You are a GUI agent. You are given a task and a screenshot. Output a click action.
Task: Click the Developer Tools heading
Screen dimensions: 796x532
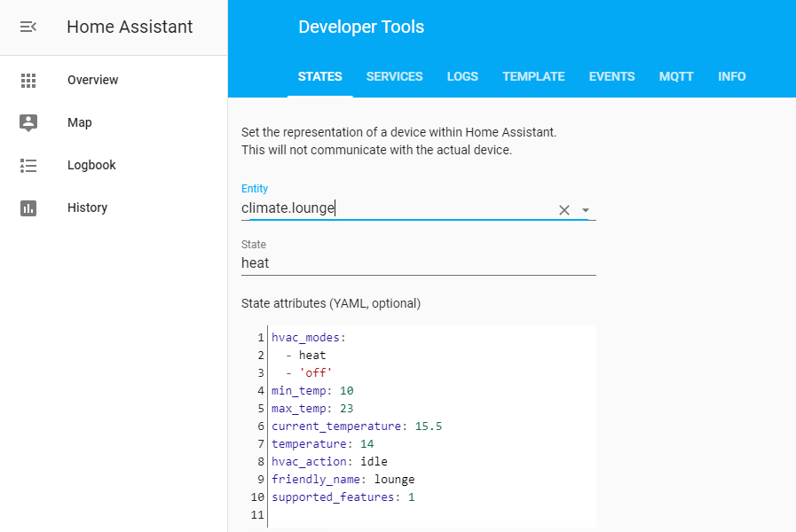click(361, 27)
